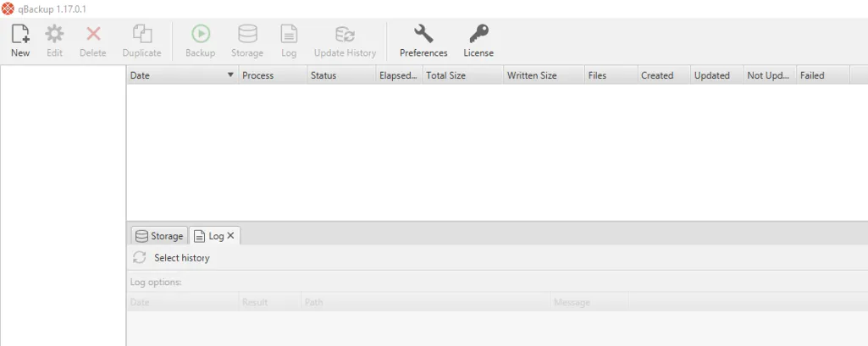Click the Total Size column header

(463, 75)
